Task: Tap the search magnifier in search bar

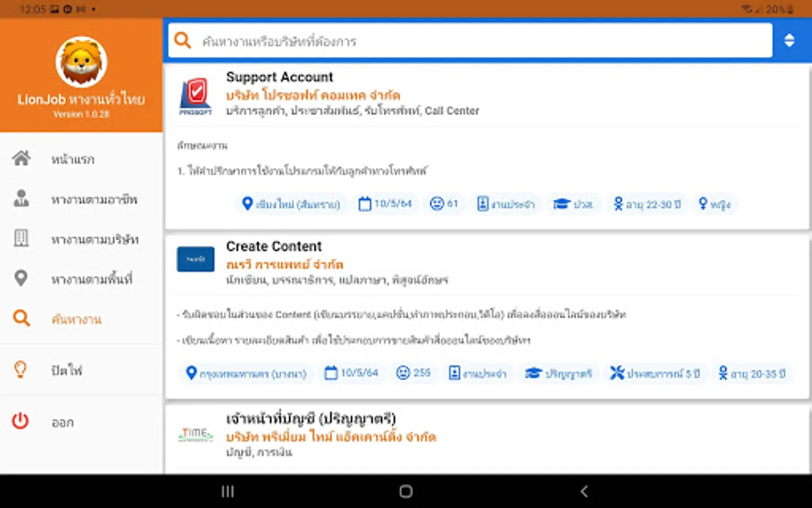Action: 183,41
